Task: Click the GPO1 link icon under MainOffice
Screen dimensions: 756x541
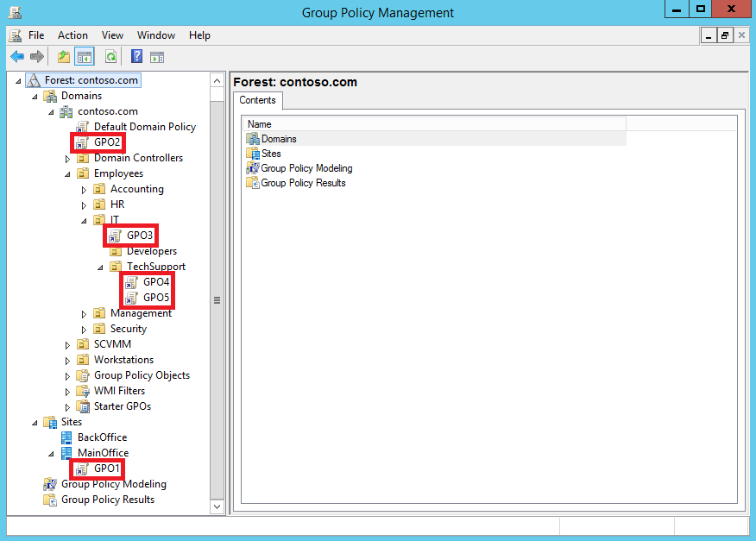Action: [83, 469]
